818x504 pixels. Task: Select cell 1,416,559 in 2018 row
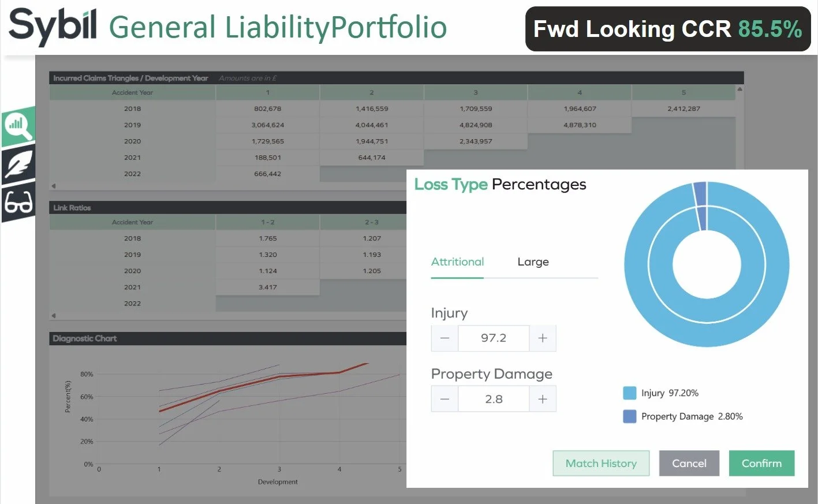click(372, 109)
